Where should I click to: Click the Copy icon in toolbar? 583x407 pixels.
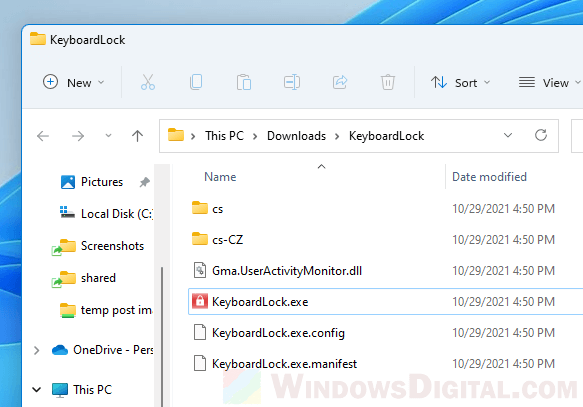coord(196,82)
